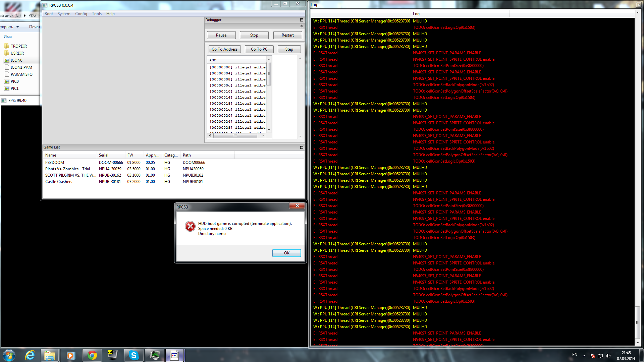Click the Pause button in Debugger
Viewport: 644px width, 362px height.
[x=221, y=35]
